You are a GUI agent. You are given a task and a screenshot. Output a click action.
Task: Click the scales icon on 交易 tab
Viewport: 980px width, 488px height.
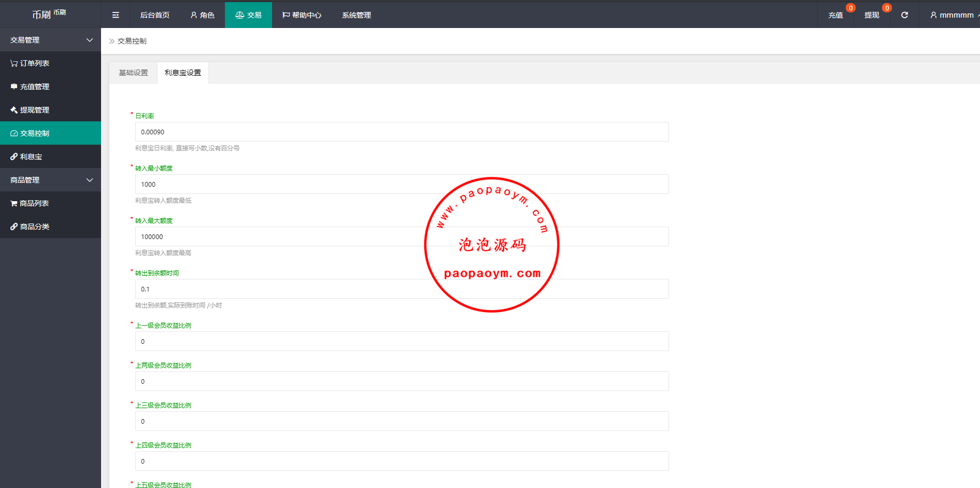239,15
